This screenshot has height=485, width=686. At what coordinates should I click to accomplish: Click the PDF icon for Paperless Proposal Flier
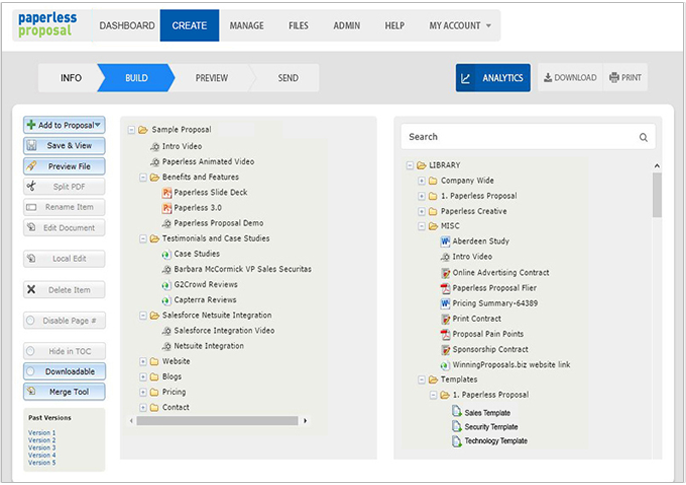click(x=445, y=288)
